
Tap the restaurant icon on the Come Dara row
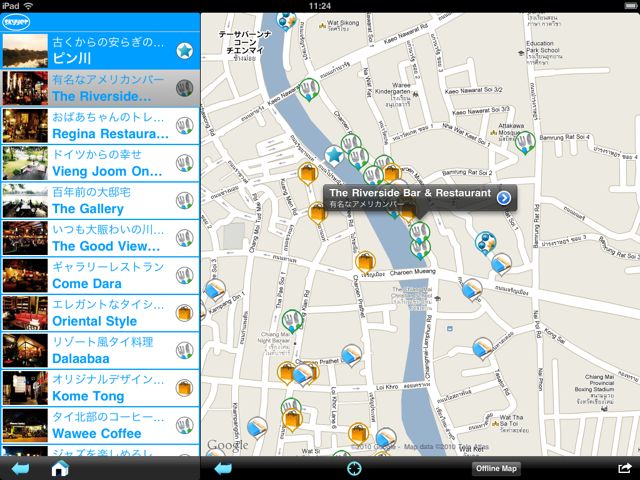pyautogui.click(x=184, y=276)
